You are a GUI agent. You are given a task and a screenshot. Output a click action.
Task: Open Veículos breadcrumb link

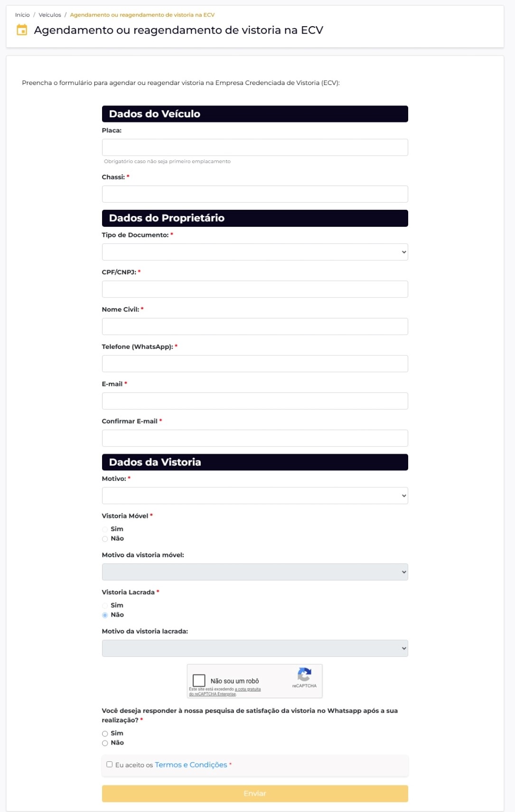(50, 15)
